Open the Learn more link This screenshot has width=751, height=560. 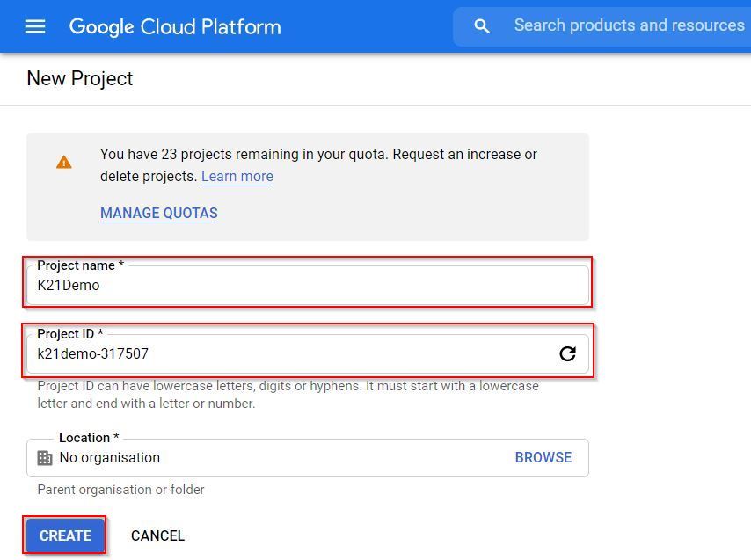pos(237,176)
